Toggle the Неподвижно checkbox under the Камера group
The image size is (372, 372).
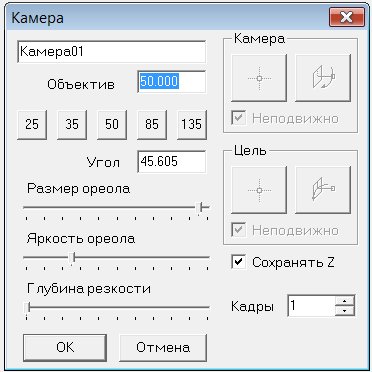coord(239,118)
